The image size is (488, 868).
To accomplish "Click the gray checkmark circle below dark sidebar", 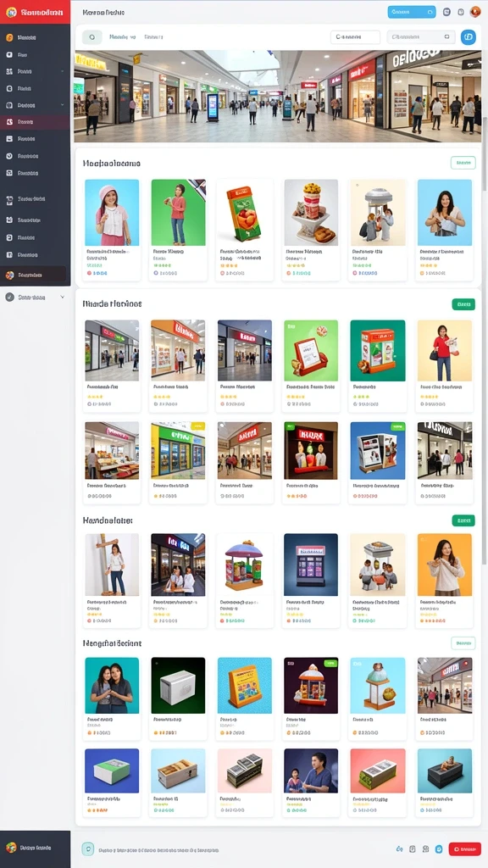I will (x=9, y=298).
